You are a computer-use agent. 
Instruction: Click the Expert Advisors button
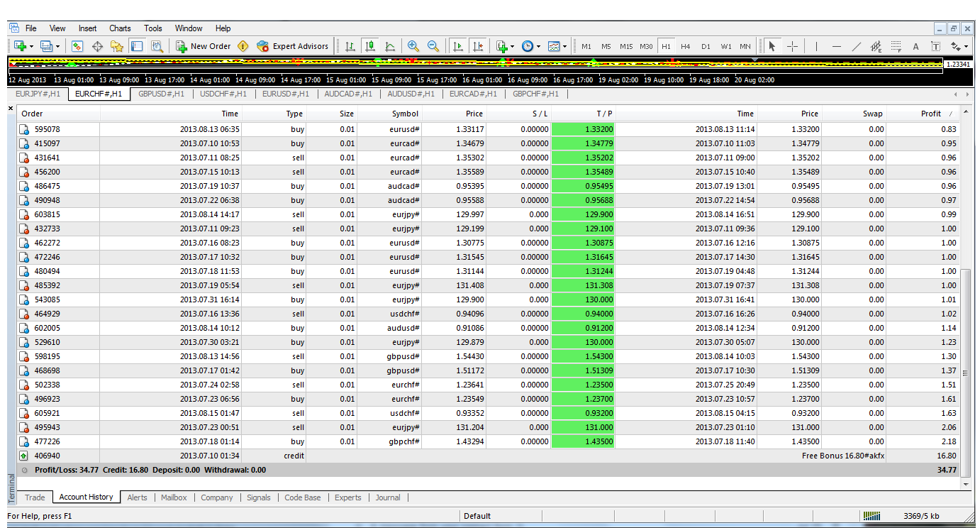click(293, 46)
